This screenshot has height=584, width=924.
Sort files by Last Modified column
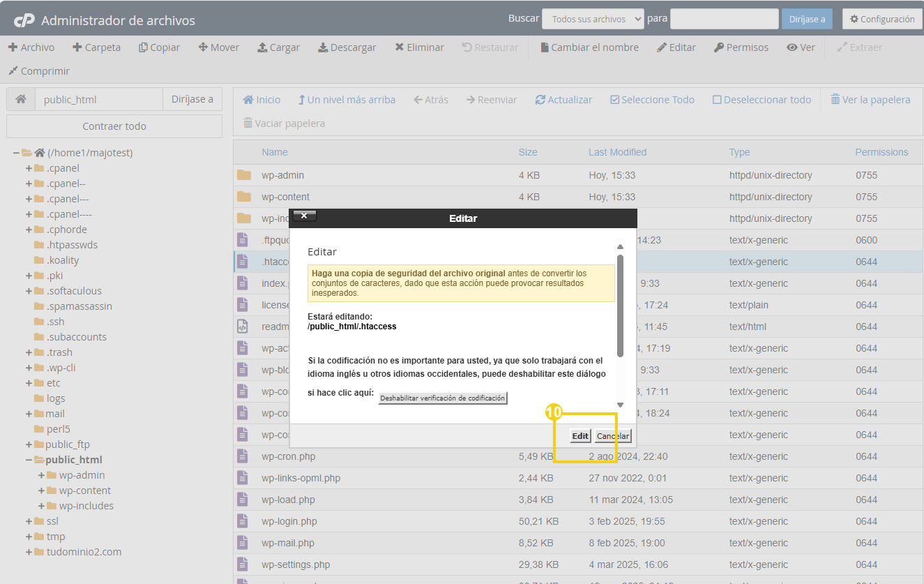[x=617, y=152]
